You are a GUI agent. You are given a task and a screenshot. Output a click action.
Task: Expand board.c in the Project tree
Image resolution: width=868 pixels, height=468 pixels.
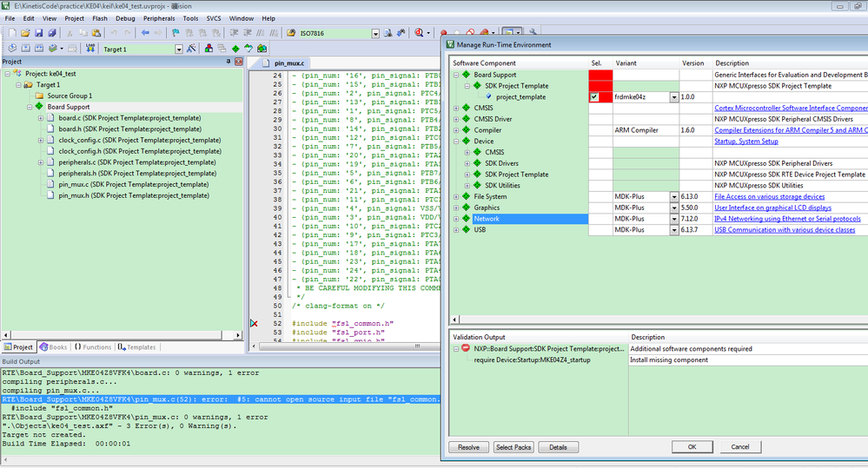41,118
